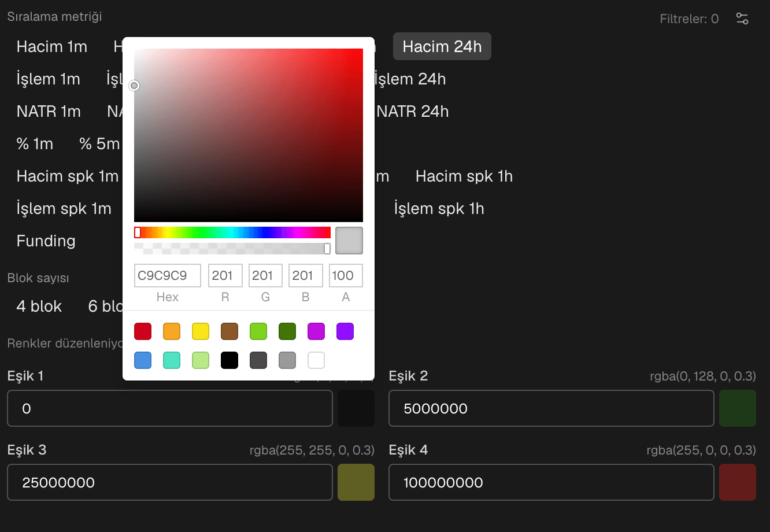The image size is (770, 532).
Task: Pick the black preset color swatch
Action: click(x=229, y=360)
